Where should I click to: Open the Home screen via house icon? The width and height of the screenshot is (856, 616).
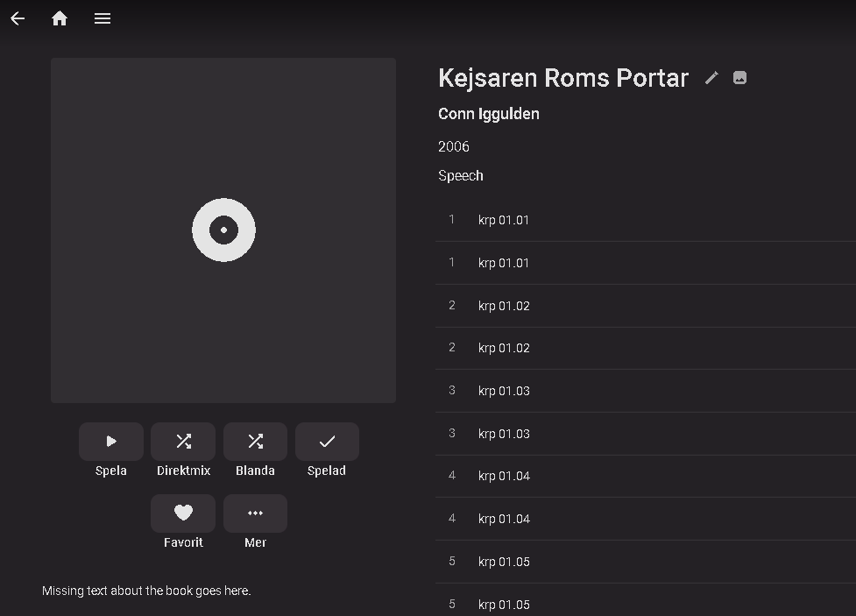coord(60,18)
